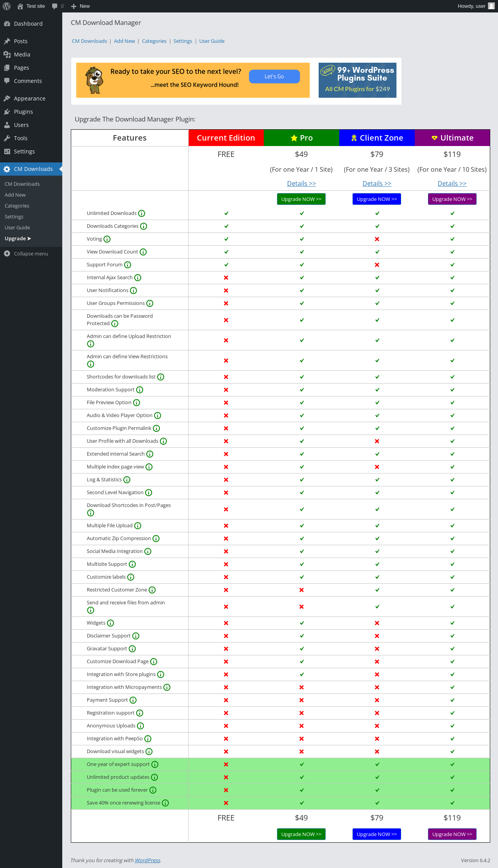498x868 pixels.
Task: Click bottom green Pro Upgrade NOW button
Action: (302, 834)
